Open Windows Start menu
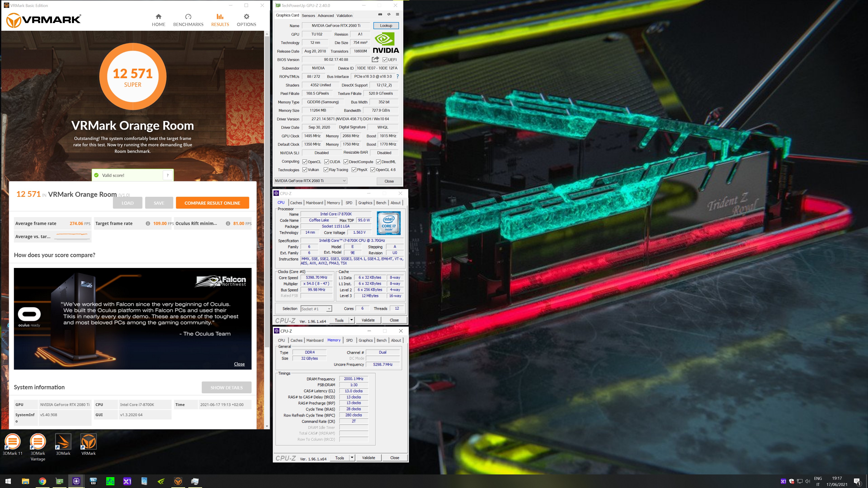 point(8,481)
